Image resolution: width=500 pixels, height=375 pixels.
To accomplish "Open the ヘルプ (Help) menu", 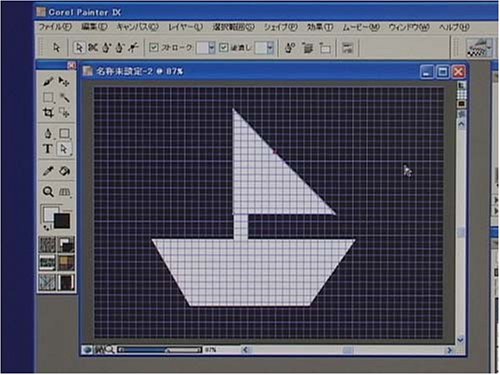I will pyautogui.click(x=454, y=27).
